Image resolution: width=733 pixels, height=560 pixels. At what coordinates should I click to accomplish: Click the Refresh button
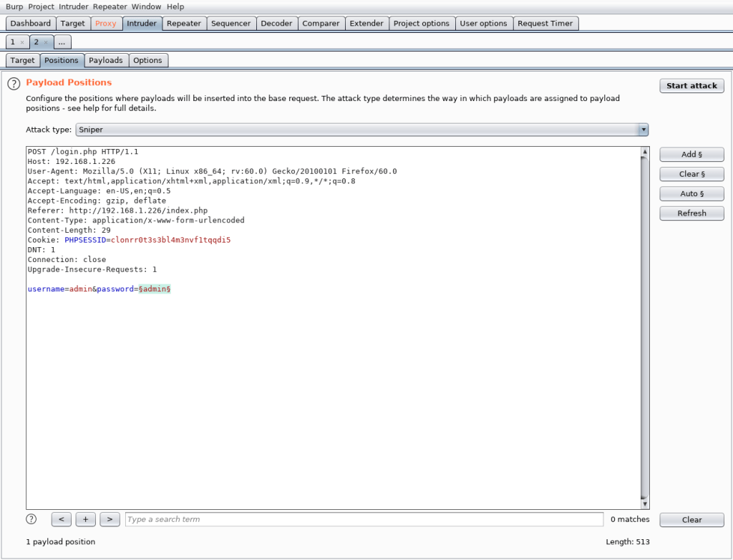pos(691,213)
